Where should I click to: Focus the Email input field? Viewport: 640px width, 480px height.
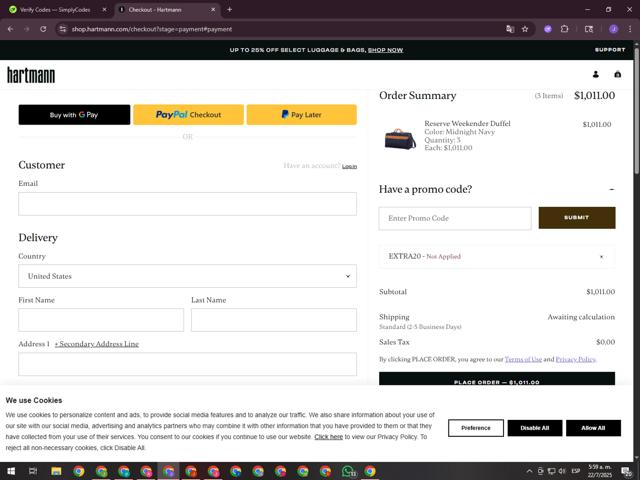pyautogui.click(x=187, y=204)
